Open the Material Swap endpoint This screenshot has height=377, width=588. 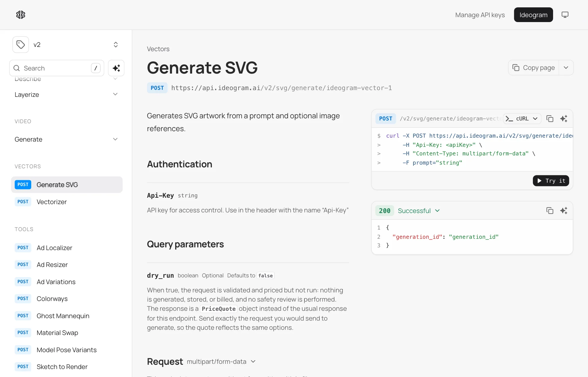click(x=67, y=333)
